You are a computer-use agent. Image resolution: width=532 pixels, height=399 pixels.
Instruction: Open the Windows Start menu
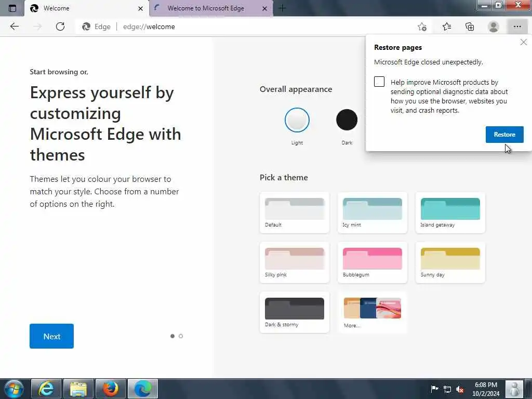tap(14, 389)
